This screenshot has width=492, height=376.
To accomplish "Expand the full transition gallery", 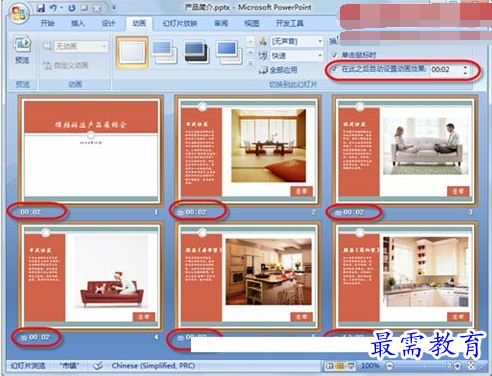I will [x=250, y=63].
